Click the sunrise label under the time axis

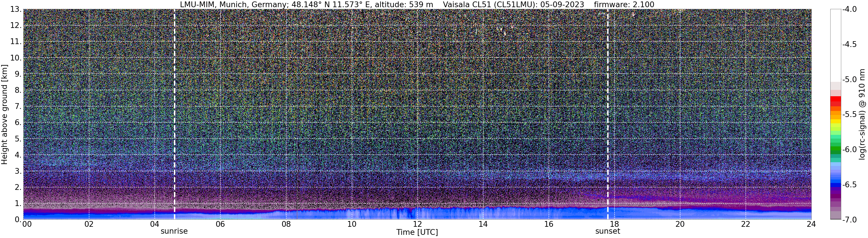tap(174, 231)
